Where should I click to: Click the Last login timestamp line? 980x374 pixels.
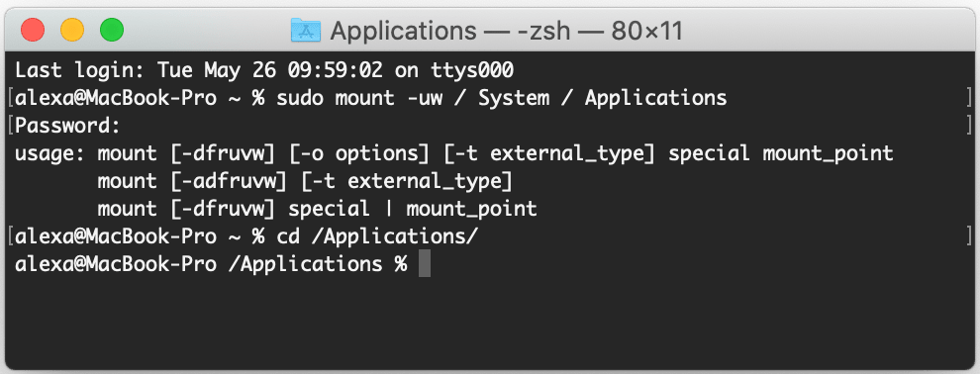pyautogui.click(x=263, y=70)
